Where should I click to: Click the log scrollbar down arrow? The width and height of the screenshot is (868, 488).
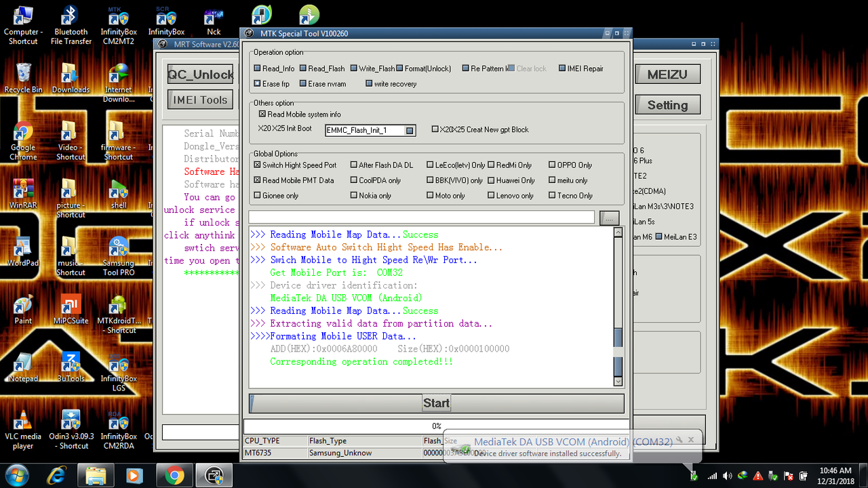tap(618, 382)
